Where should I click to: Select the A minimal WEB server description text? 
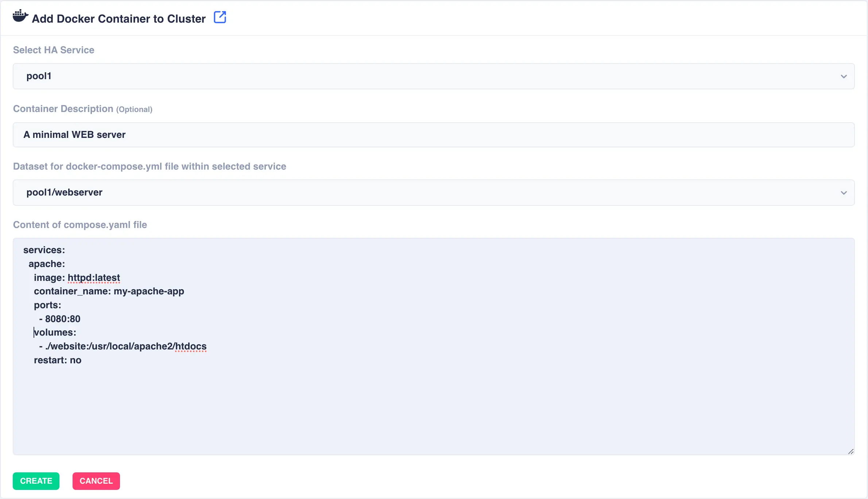point(74,135)
